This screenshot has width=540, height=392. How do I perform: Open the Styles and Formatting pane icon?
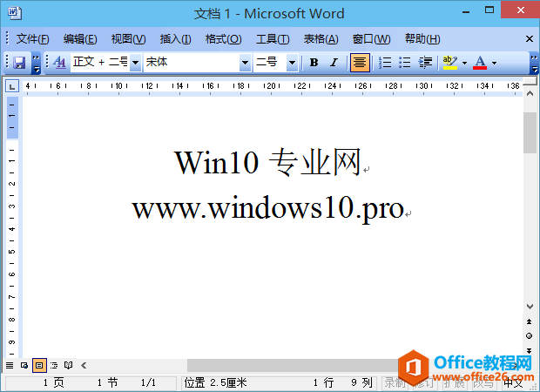point(59,63)
